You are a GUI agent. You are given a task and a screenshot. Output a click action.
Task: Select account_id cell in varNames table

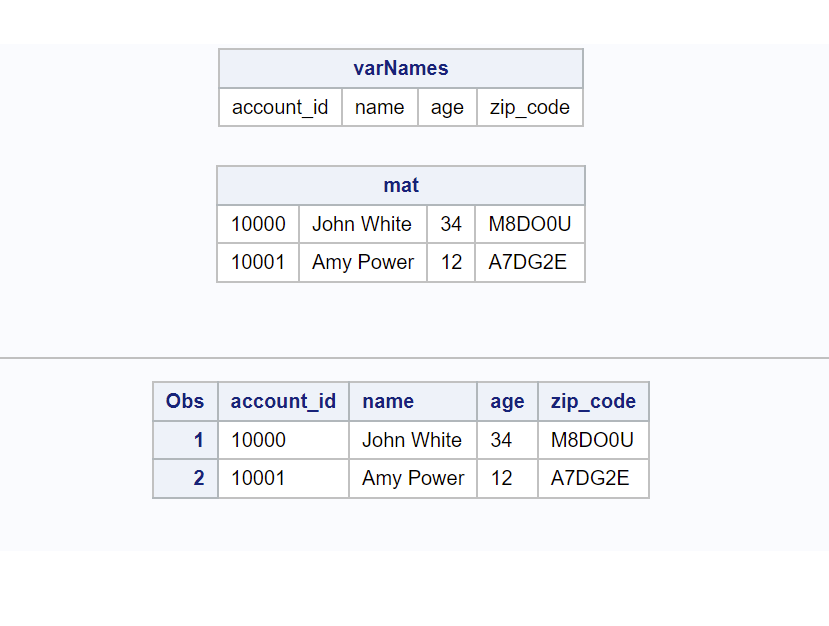point(280,107)
